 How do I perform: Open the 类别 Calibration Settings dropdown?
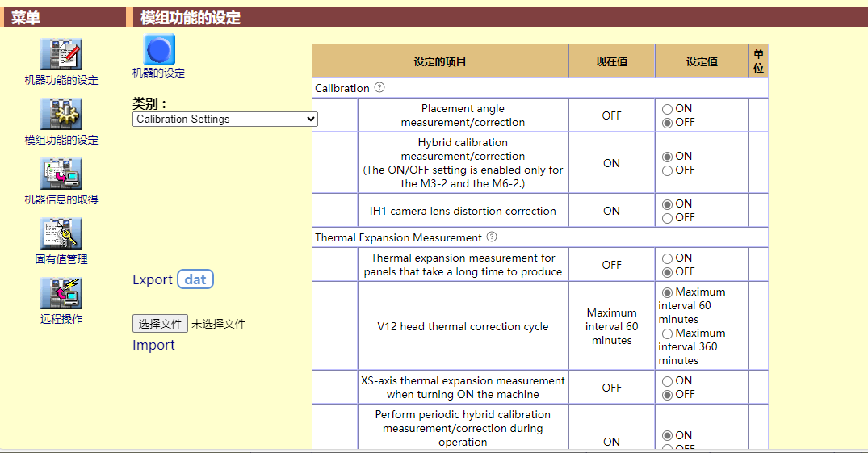pyautogui.click(x=224, y=119)
